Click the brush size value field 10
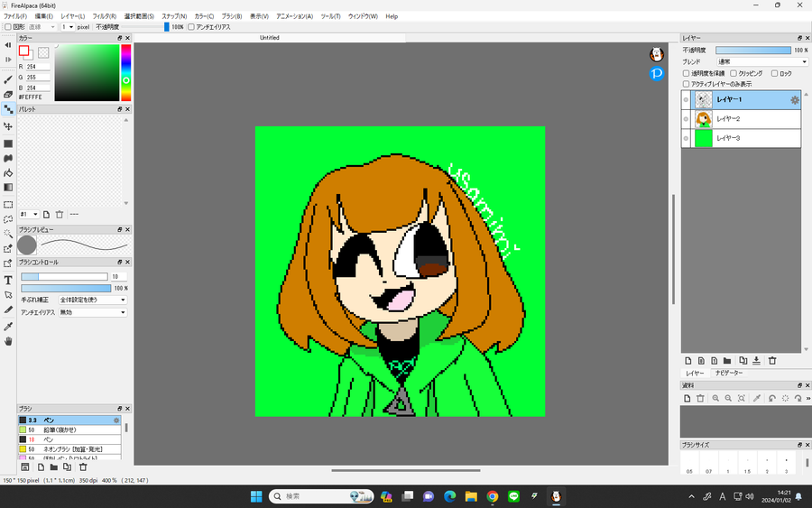This screenshot has width=812, height=508. [x=118, y=277]
